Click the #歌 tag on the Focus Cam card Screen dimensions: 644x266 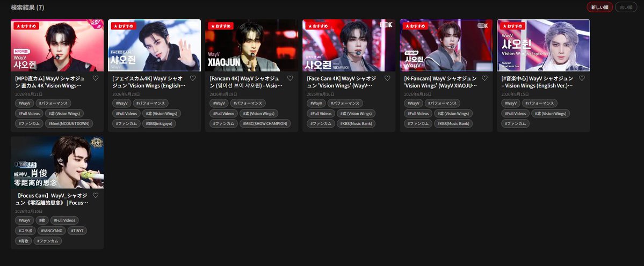pos(42,220)
